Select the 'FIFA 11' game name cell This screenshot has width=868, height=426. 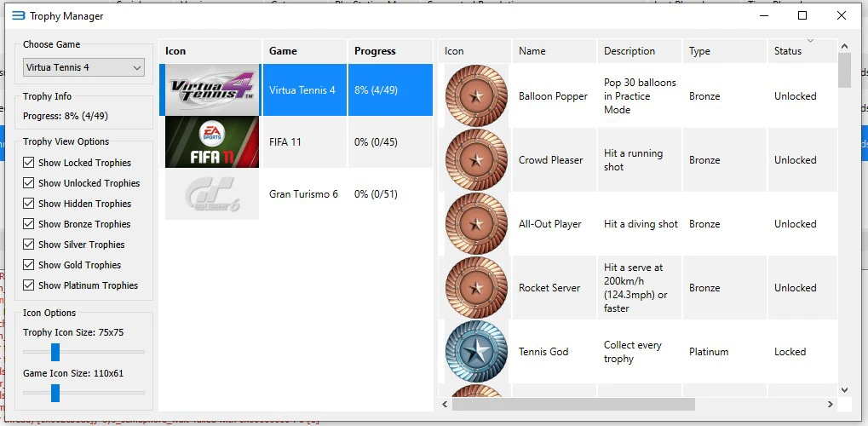[305, 141]
